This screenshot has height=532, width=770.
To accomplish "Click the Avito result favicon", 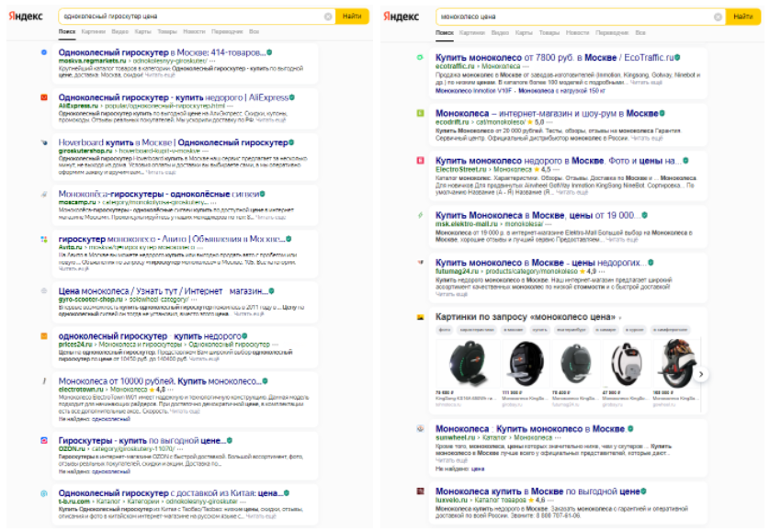I will pyautogui.click(x=44, y=239).
